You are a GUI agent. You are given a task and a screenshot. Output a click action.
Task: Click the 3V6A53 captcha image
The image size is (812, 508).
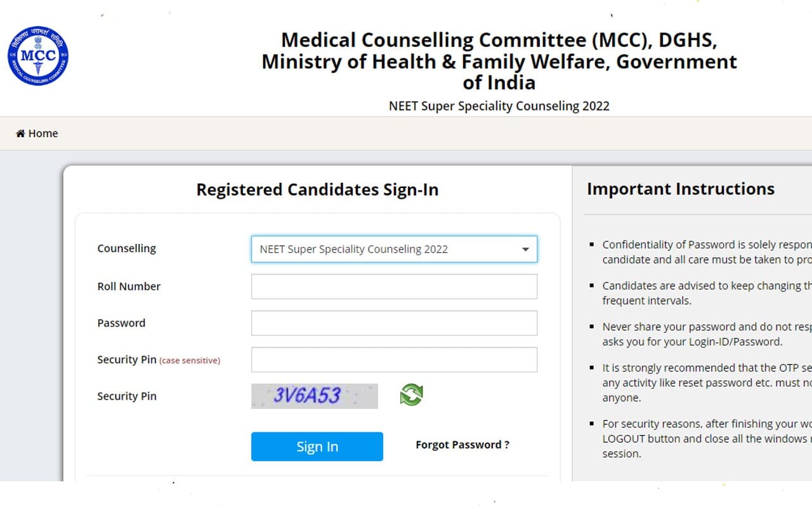coord(314,395)
